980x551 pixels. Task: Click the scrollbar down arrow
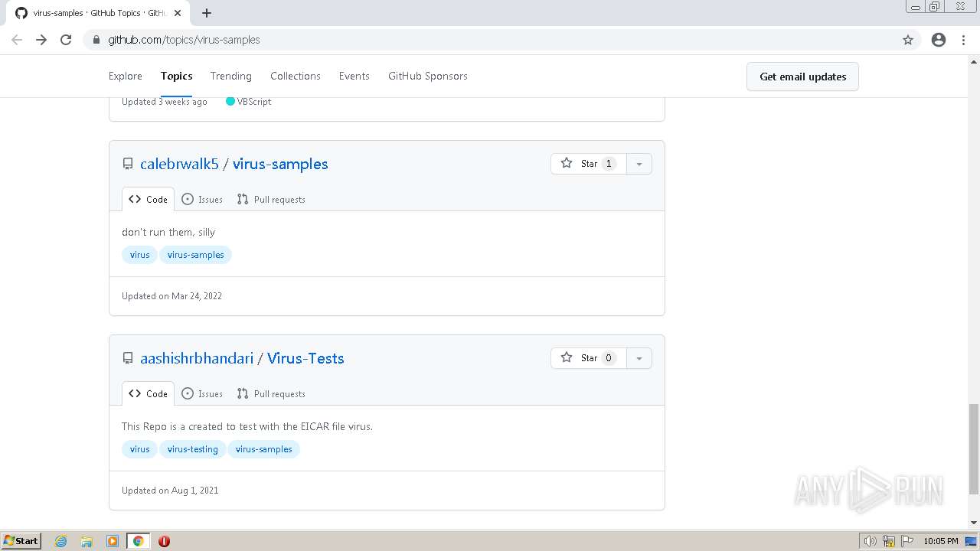974,523
